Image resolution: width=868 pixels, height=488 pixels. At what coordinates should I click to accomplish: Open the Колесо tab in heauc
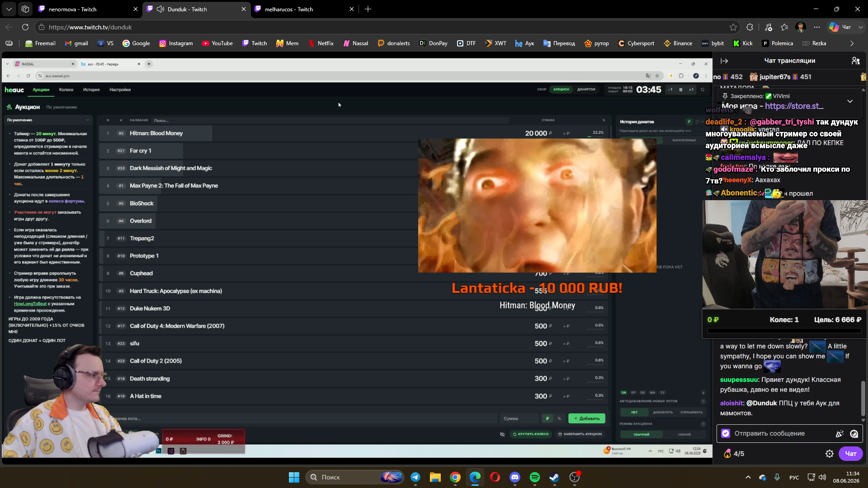coord(66,89)
